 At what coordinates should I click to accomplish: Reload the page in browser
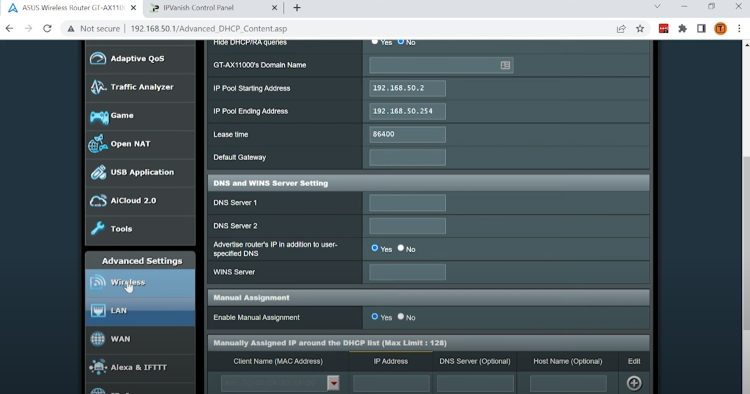pyautogui.click(x=47, y=28)
